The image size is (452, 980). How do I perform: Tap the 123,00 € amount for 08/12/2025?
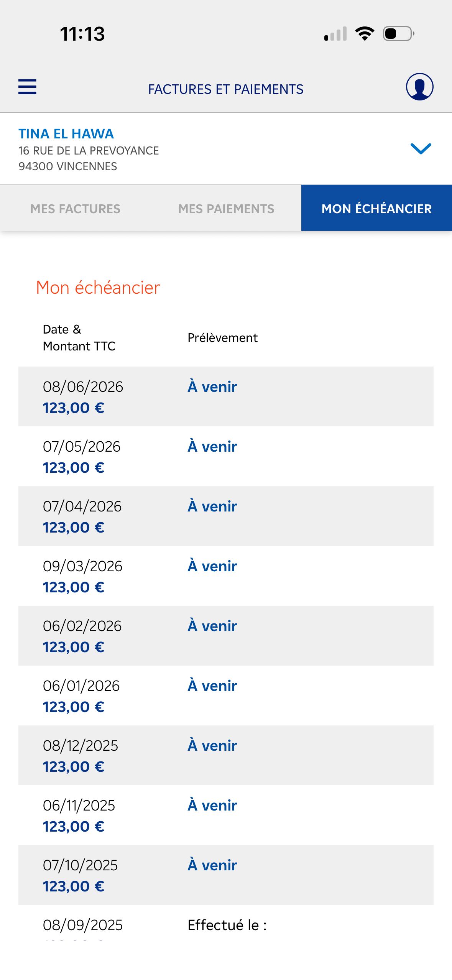pyautogui.click(x=74, y=766)
